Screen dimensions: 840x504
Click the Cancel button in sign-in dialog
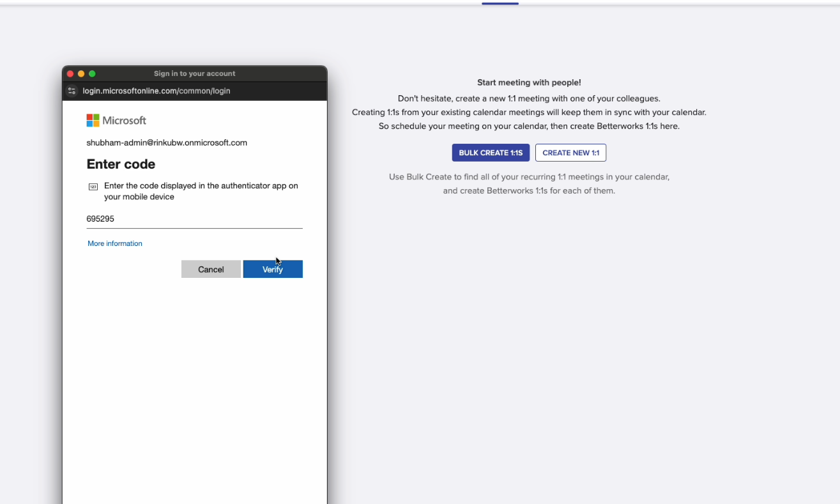click(x=211, y=269)
